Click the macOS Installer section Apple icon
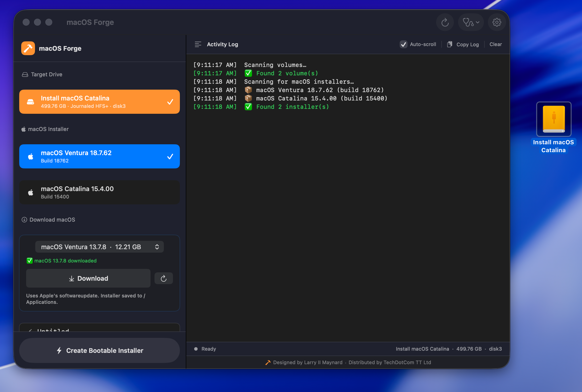This screenshot has width=582, height=392. pyautogui.click(x=23, y=129)
